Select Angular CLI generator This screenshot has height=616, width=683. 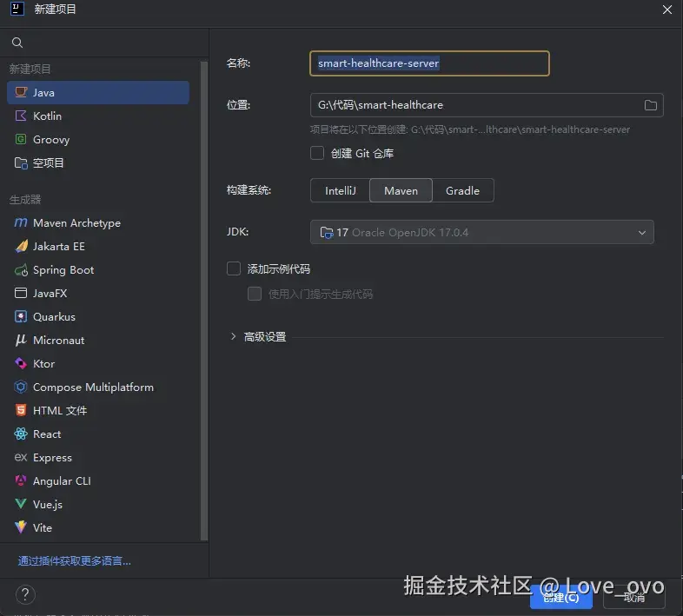[98, 481]
